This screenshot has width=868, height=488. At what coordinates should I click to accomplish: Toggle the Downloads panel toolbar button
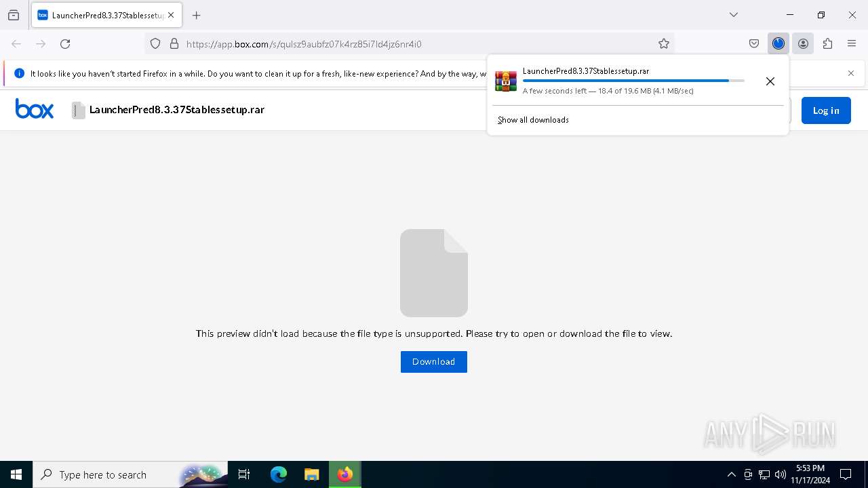click(x=778, y=43)
